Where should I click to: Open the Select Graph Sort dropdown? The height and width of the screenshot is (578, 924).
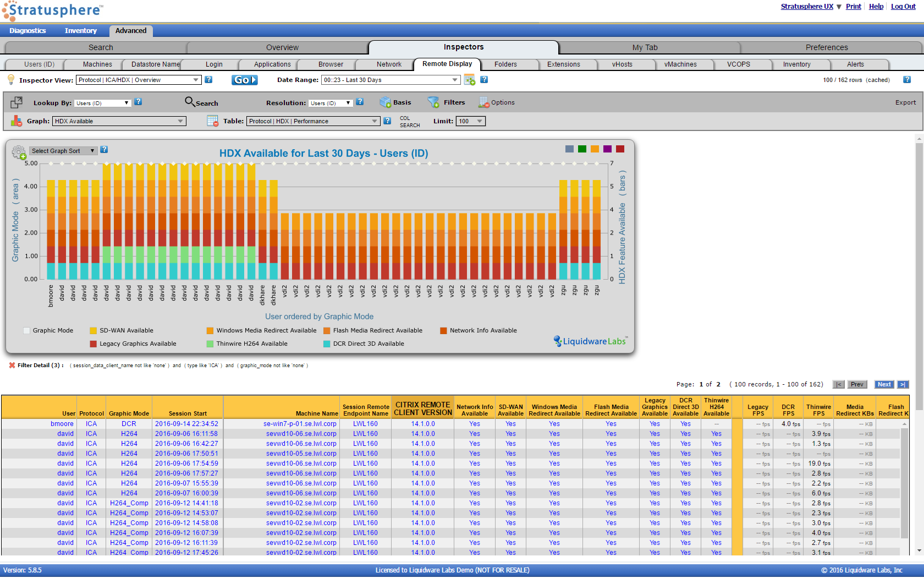coord(63,151)
